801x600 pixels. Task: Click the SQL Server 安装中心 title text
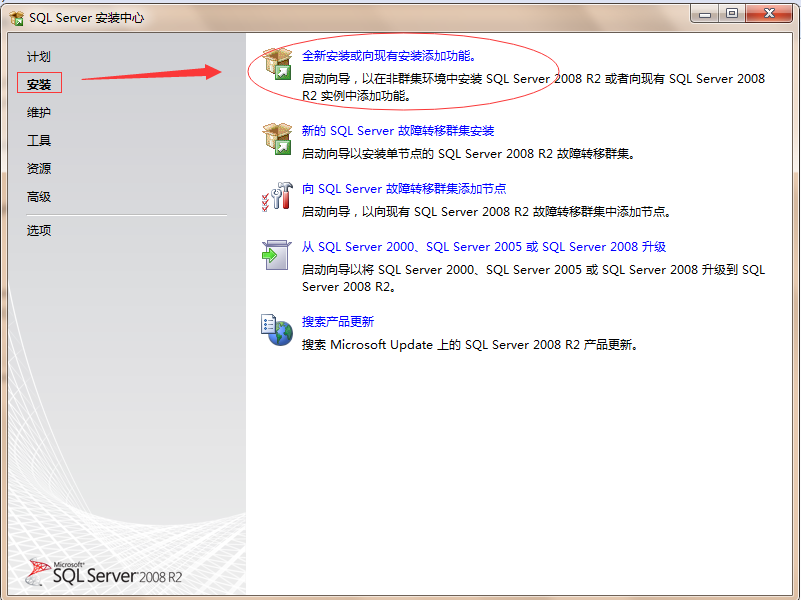(x=86, y=18)
